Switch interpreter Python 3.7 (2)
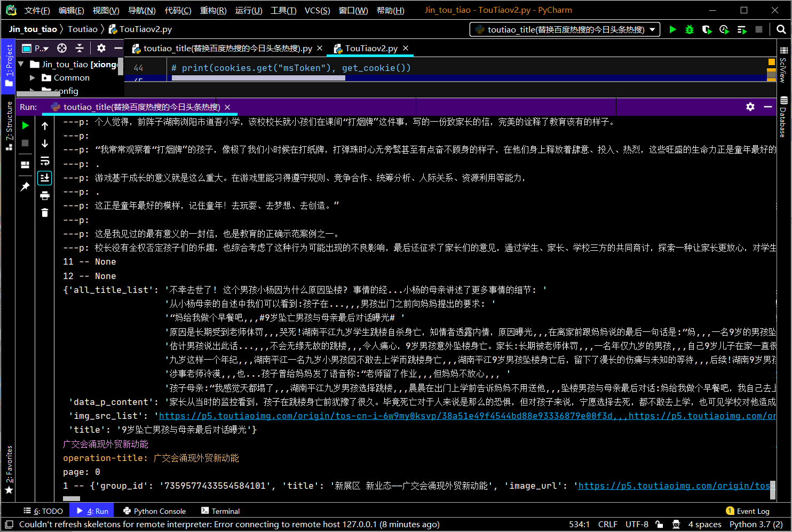 point(756,525)
